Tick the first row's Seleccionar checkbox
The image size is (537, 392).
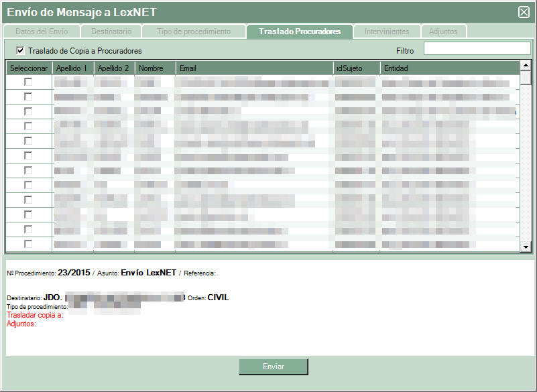tap(28, 81)
